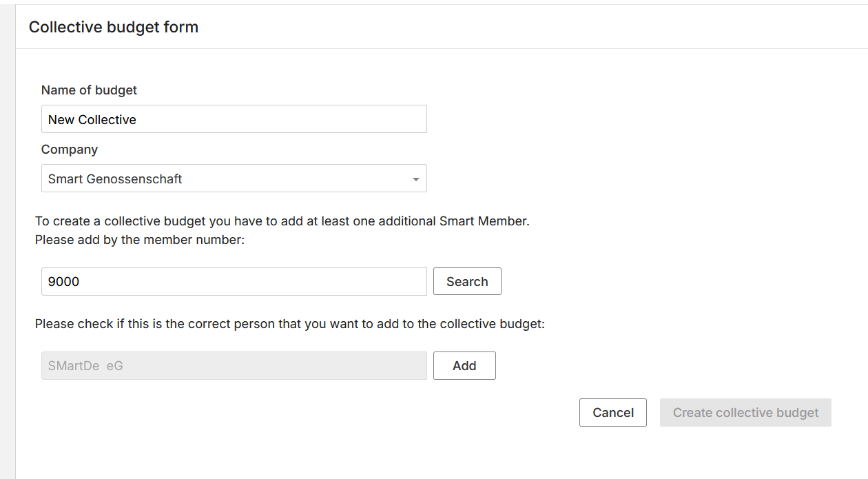868x479 pixels.
Task: Click the Name of budget input field
Action: point(234,119)
